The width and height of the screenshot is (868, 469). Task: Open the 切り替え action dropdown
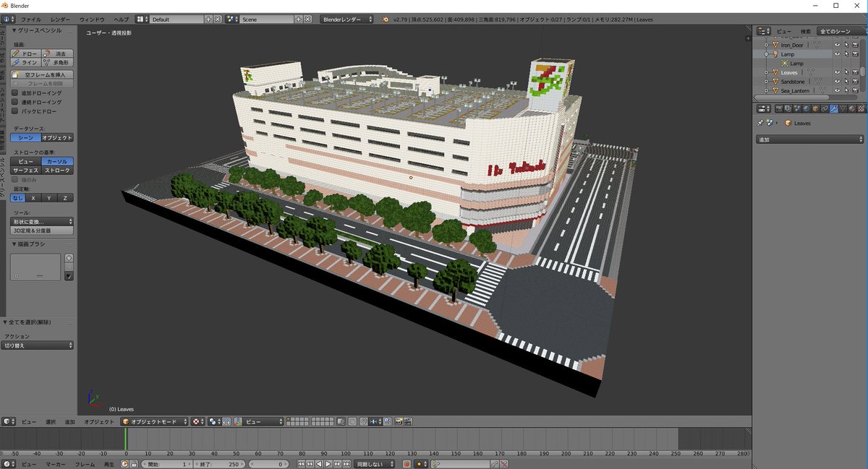point(38,345)
